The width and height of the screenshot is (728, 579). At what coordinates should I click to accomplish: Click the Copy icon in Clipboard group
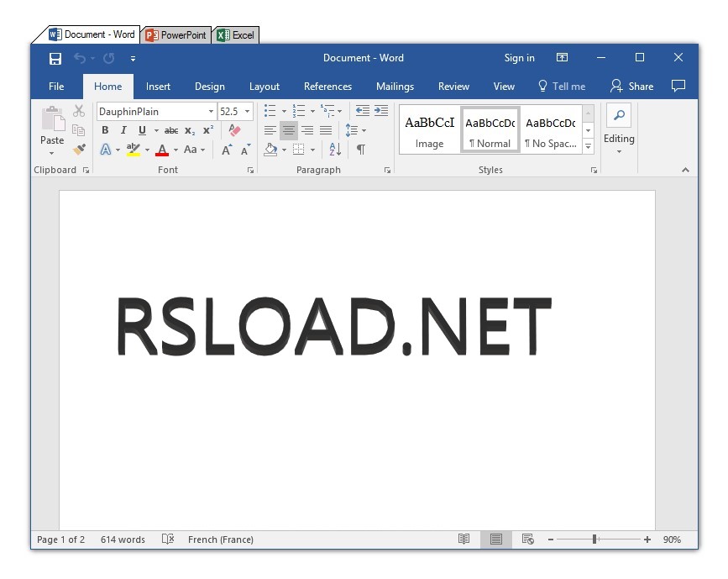click(78, 130)
